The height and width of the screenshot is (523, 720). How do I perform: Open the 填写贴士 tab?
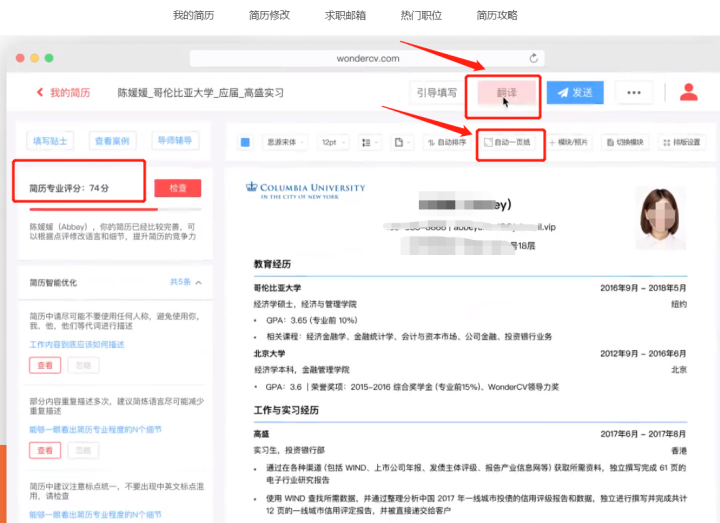50,141
